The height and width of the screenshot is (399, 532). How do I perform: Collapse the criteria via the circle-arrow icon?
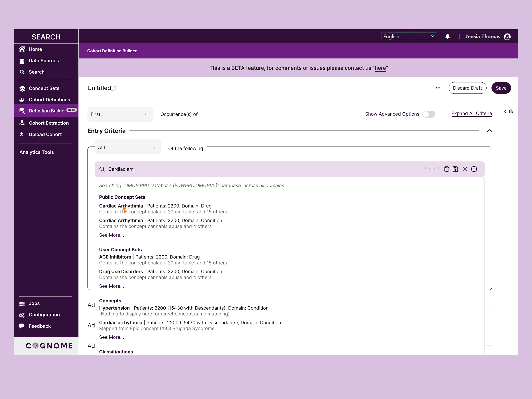(x=474, y=169)
